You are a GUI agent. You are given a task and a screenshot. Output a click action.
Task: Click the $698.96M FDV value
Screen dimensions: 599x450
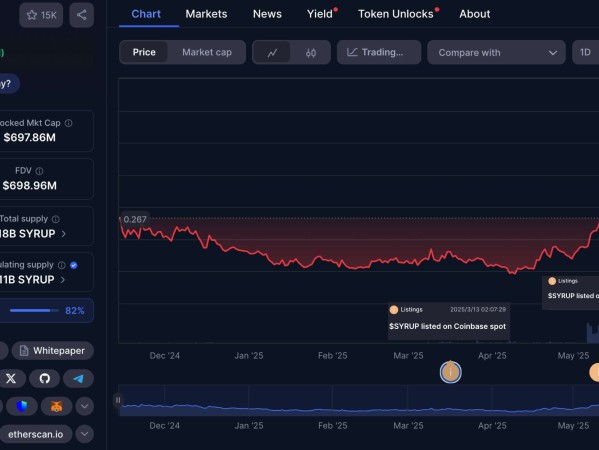[29, 186]
